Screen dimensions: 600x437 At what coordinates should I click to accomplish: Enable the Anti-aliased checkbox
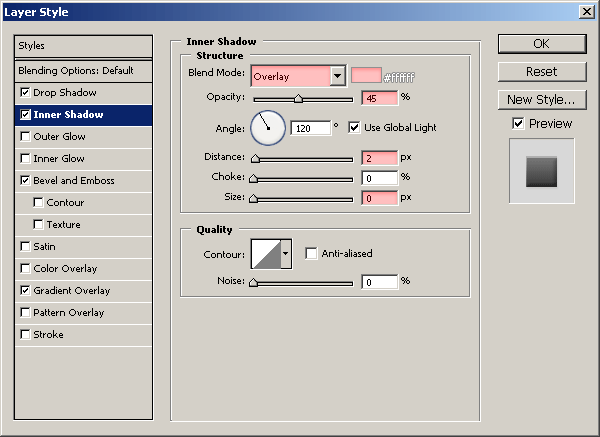(x=311, y=253)
